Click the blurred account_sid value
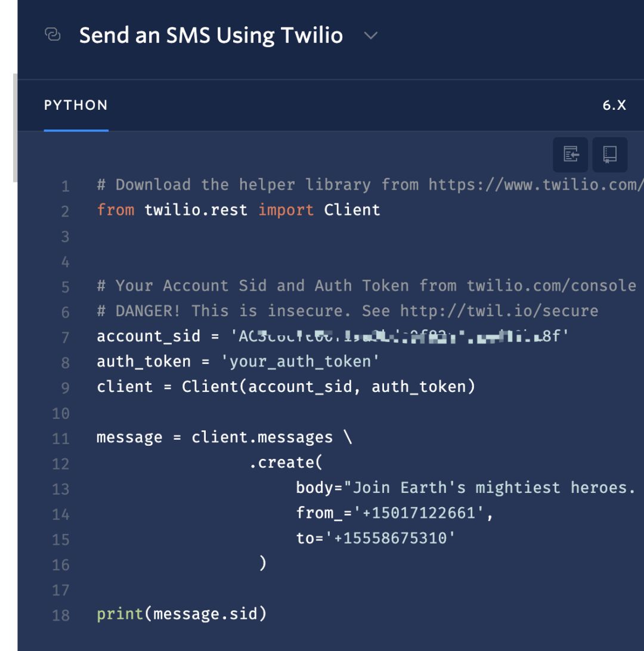Viewport: 644px width, 651px height. click(399, 336)
